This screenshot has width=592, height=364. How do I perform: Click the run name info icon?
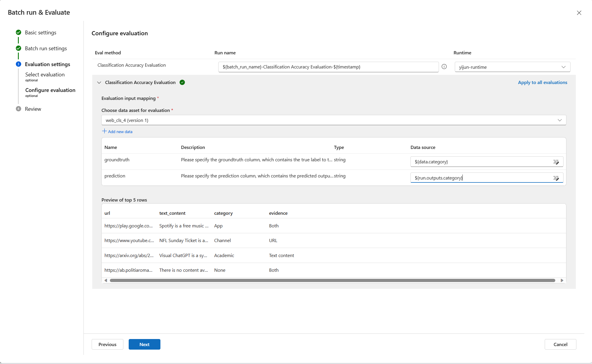pos(444,67)
